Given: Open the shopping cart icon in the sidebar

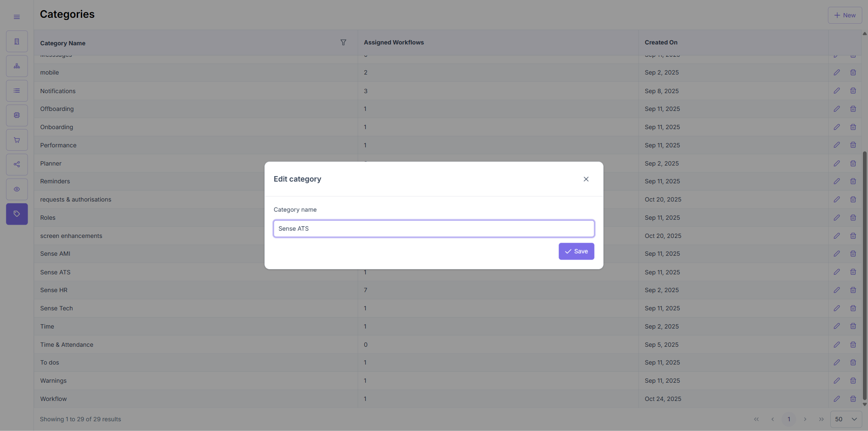Looking at the screenshot, I should coord(17,140).
